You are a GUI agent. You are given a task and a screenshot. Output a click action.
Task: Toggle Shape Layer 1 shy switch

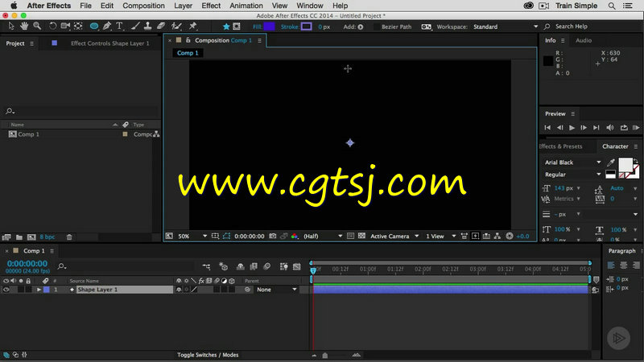point(179,290)
